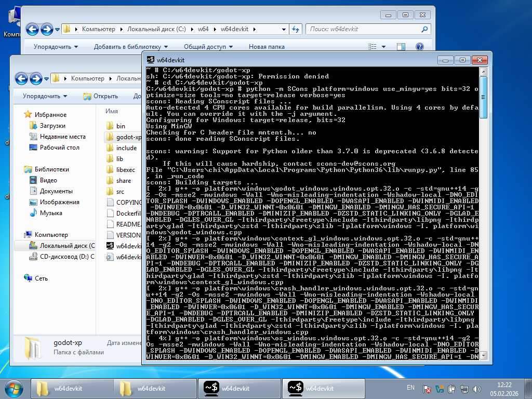
Task: Click 'Компьютер' breadcrumb in rear window
Action: coord(98,29)
